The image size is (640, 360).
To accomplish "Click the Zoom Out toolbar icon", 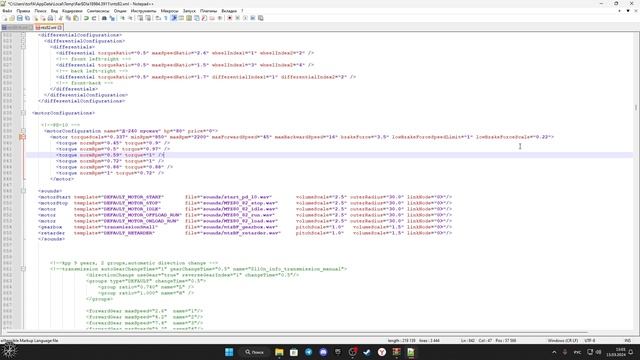I will click(130, 18).
